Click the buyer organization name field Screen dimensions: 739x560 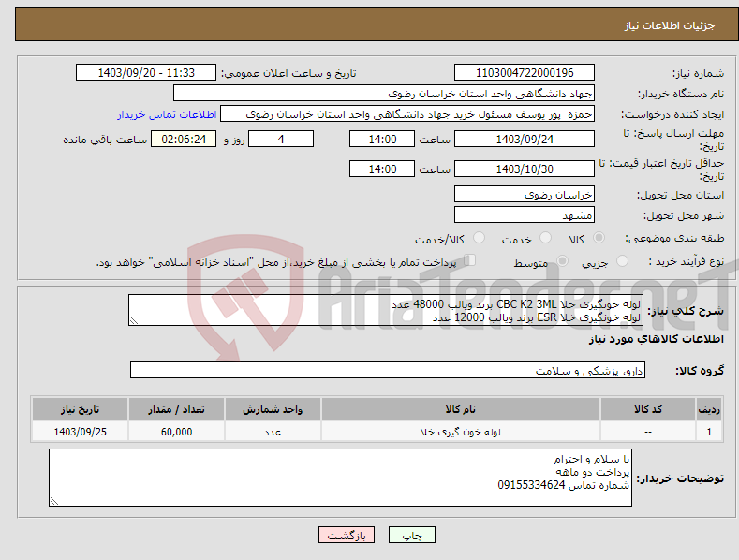tap(384, 94)
